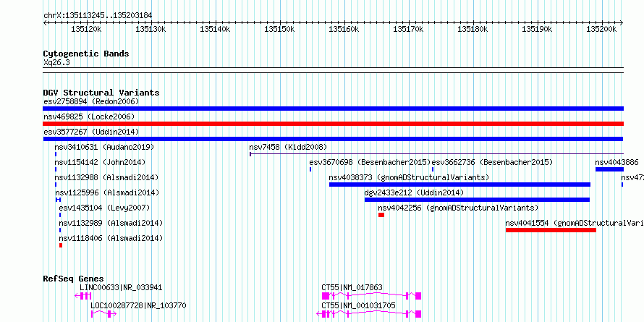Click nsv1132988 (Alsmadi2014) label
This screenshot has width=644, height=322.
click(106, 177)
